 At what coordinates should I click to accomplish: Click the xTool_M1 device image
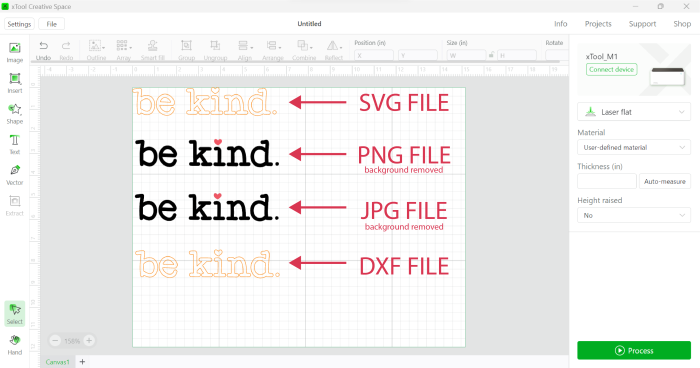667,76
